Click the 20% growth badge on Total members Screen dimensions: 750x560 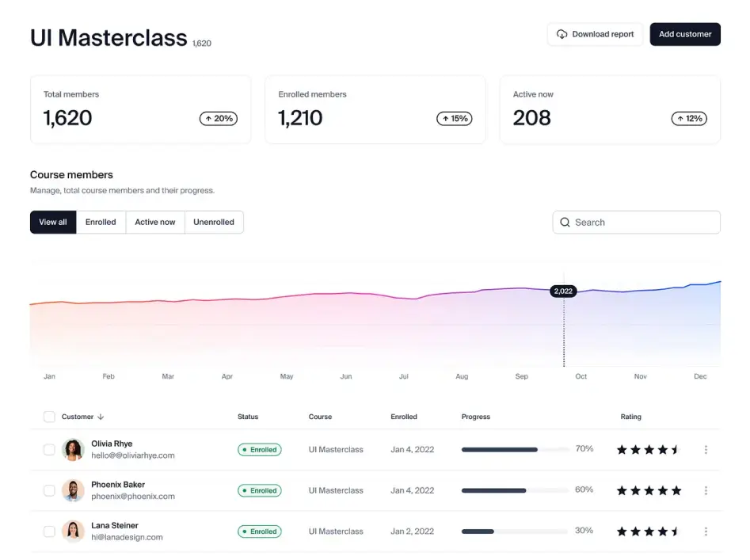[218, 119]
